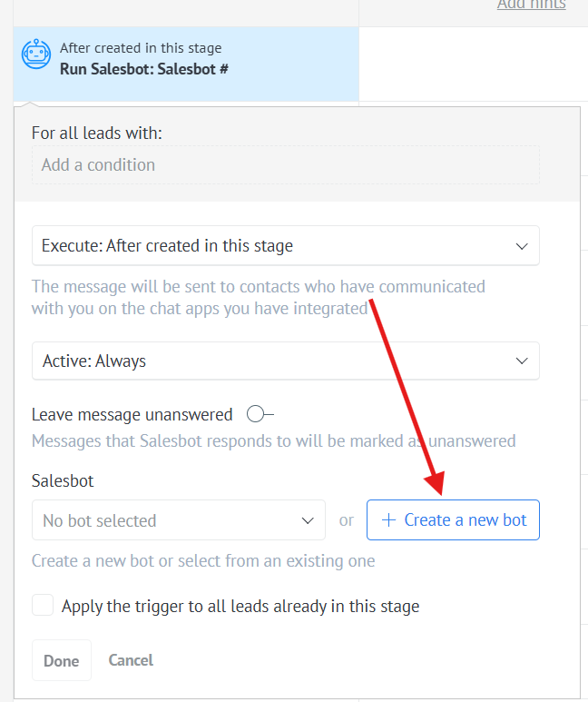
Task: Click the 'Leave message unanswered' label text
Action: (132, 414)
